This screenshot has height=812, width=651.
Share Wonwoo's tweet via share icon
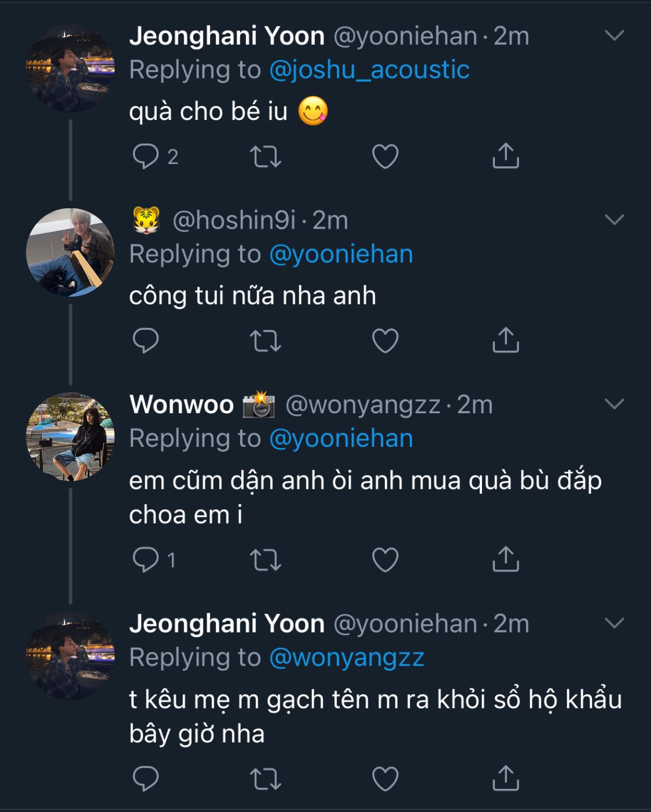pyautogui.click(x=505, y=560)
